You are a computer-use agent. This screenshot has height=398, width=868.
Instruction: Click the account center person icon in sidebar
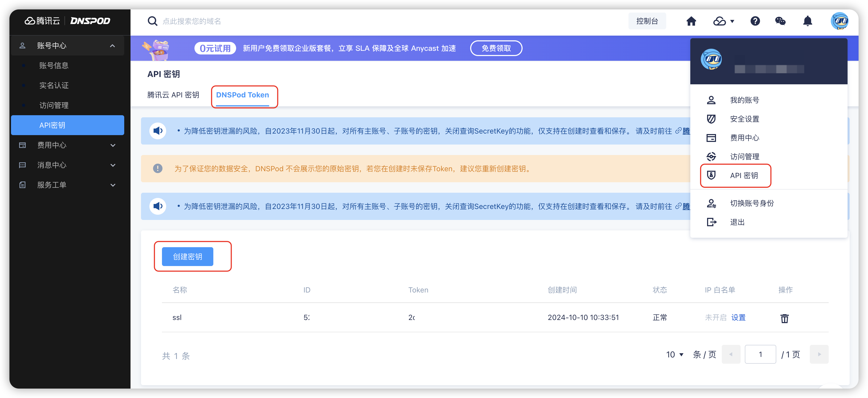[23, 46]
